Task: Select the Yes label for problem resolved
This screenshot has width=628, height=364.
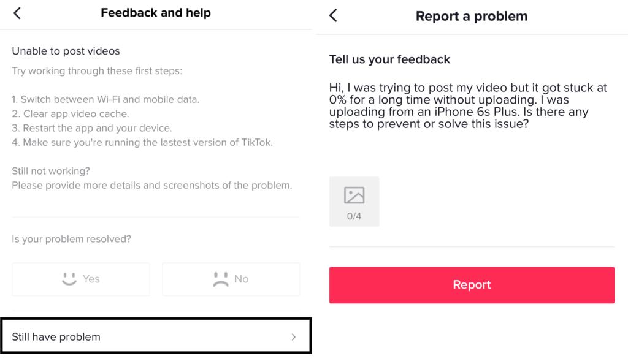Action: coord(91,279)
